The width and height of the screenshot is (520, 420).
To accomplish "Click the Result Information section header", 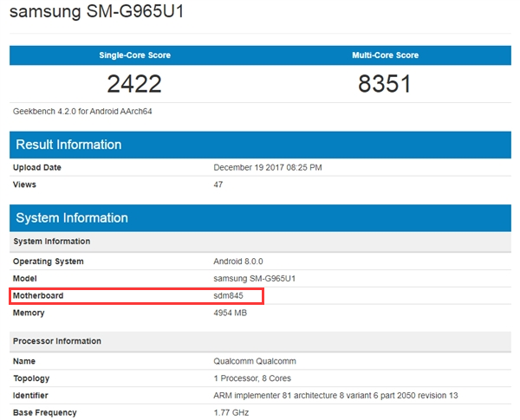I will (260, 145).
